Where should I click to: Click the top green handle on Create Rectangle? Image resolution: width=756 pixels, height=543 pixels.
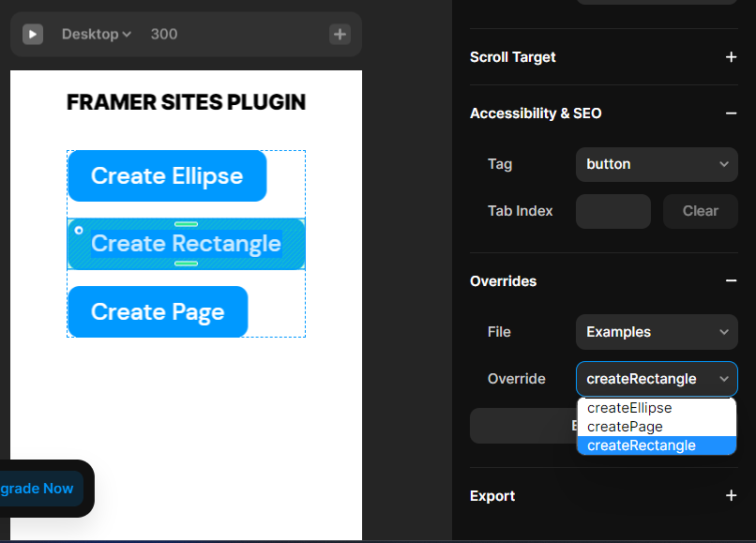186,224
